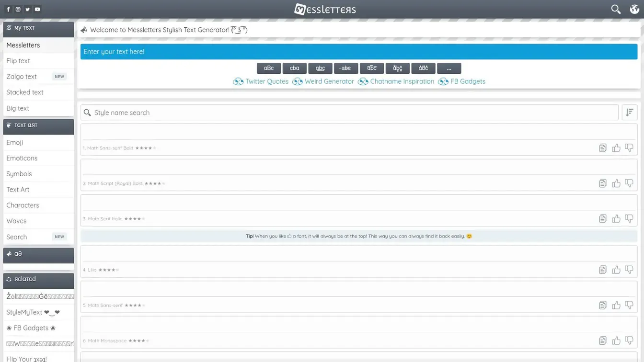The width and height of the screenshot is (644, 362).
Task: Open the Chatname Inspiration link
Action: click(x=396, y=81)
